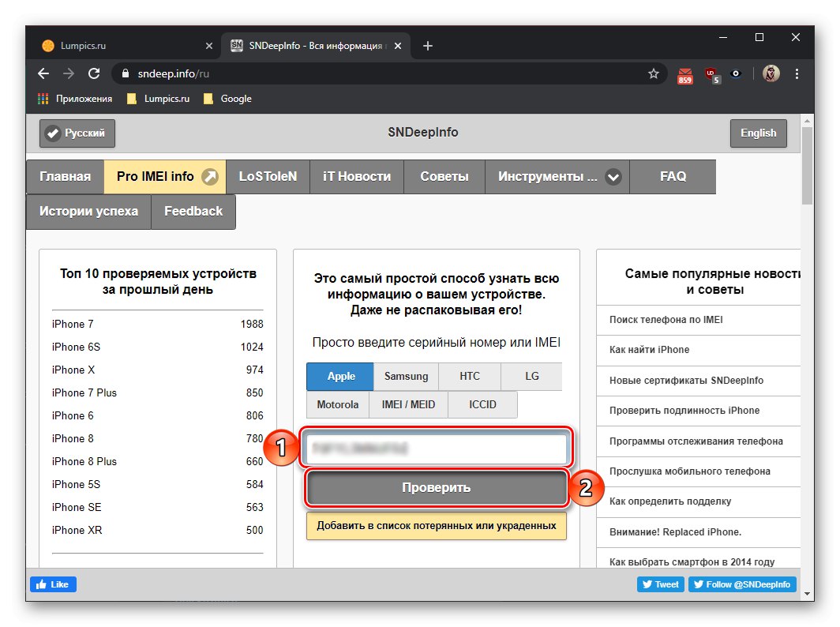Click the iPhone 7 row

158,325
